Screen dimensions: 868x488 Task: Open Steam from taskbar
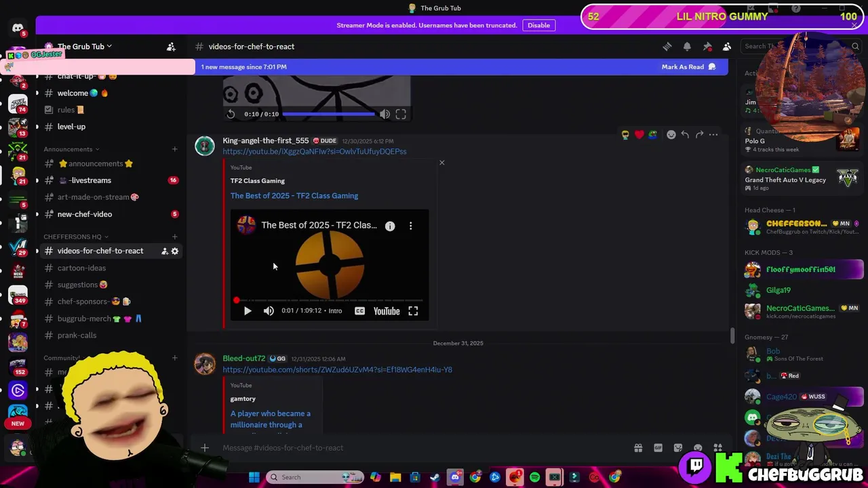[435, 477]
